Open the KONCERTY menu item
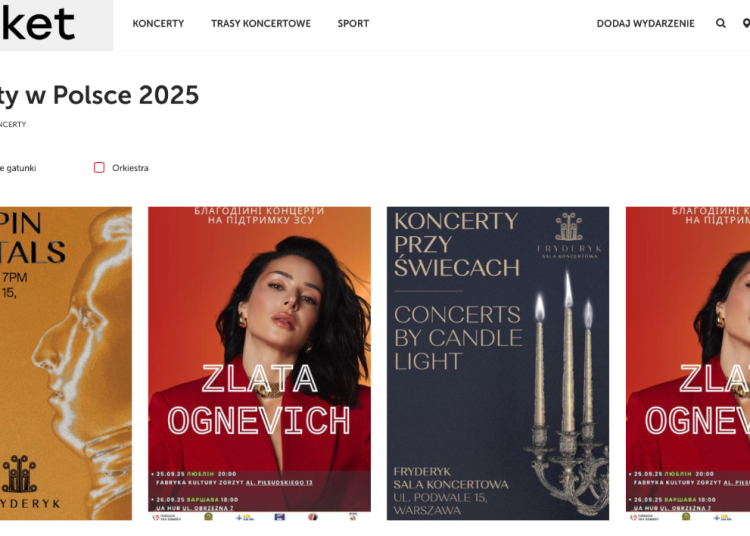 158,23
